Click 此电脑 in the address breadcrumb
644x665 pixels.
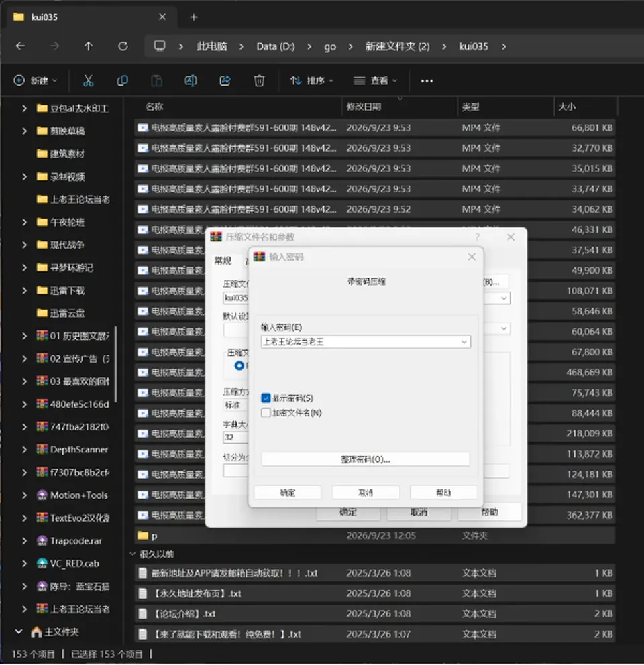point(212,46)
